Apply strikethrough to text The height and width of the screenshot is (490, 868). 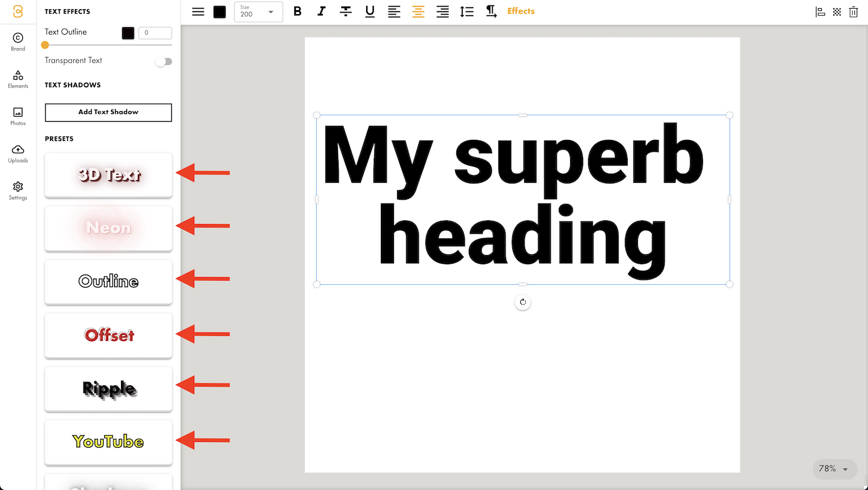pyautogui.click(x=346, y=11)
